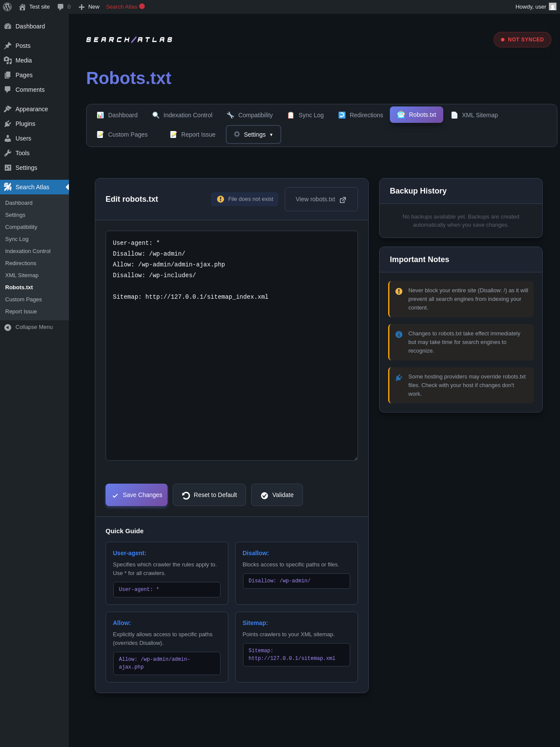Click the blue info icon in Important Notes
This screenshot has width=560, height=747.
399,334
